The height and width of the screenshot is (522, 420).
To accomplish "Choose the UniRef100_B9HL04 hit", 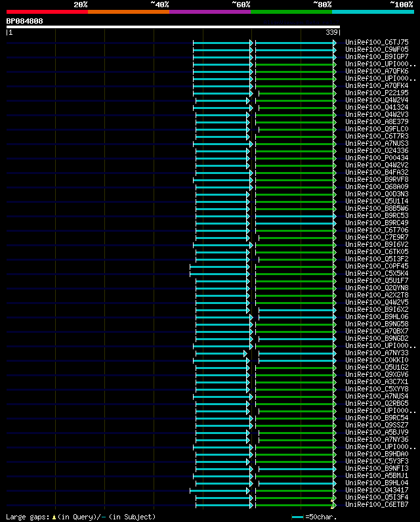I will pyautogui.click(x=377, y=483).
